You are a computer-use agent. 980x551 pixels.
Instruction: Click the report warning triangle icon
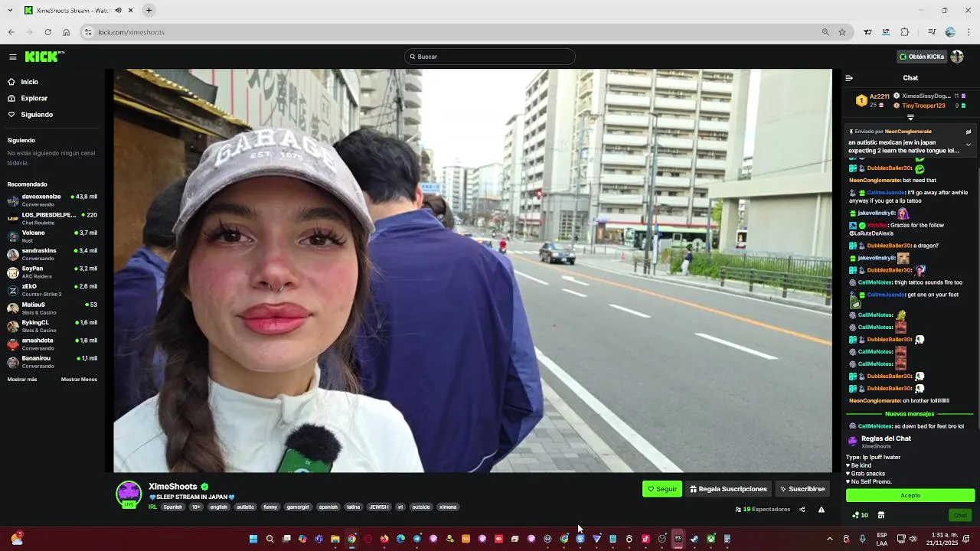(822, 510)
